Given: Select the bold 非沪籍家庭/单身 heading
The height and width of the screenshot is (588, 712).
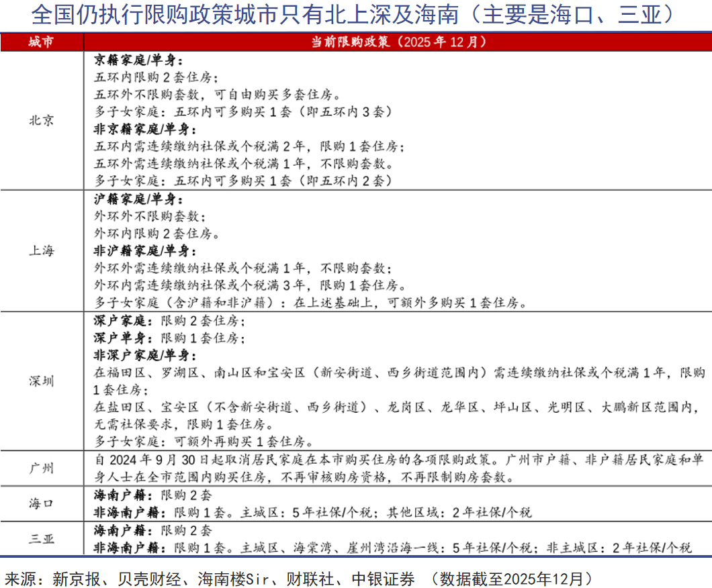Looking at the screenshot, I should [x=144, y=251].
